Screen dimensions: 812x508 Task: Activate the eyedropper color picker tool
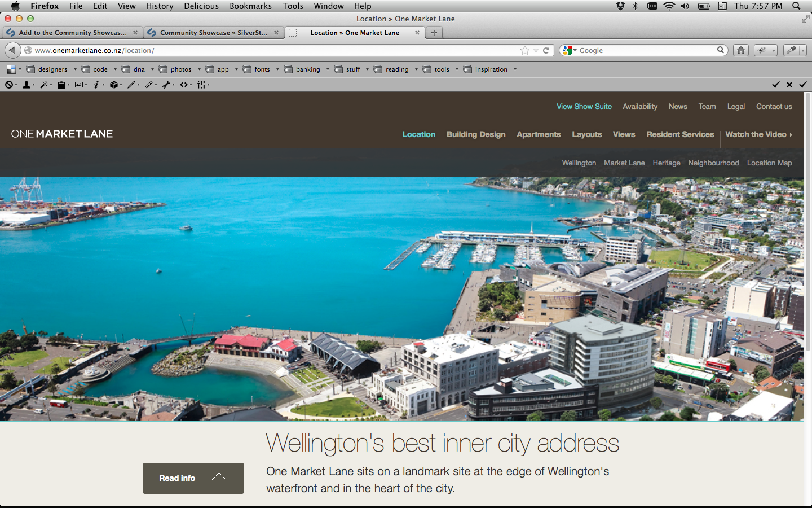coord(791,50)
